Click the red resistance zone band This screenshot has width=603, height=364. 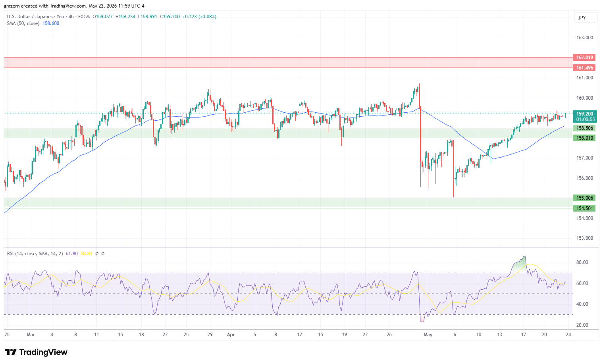288,63
